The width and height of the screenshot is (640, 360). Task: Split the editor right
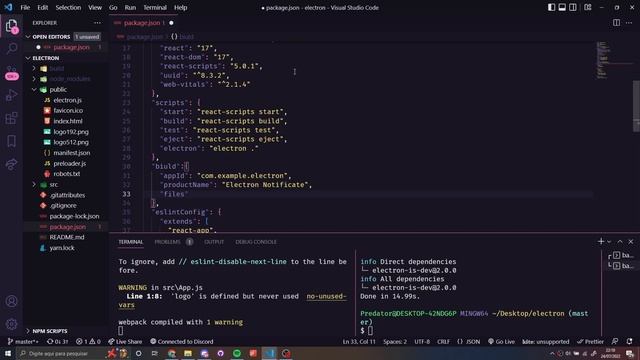616,23
